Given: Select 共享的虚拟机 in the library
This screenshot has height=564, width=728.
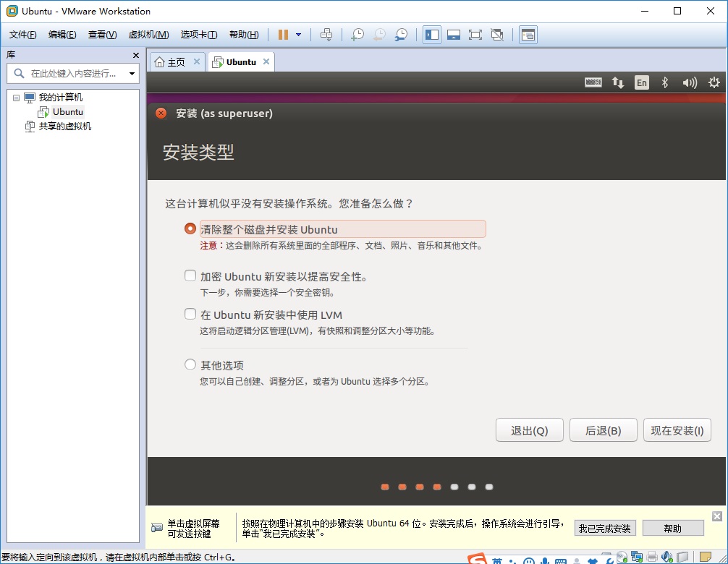Looking at the screenshot, I should (x=64, y=126).
